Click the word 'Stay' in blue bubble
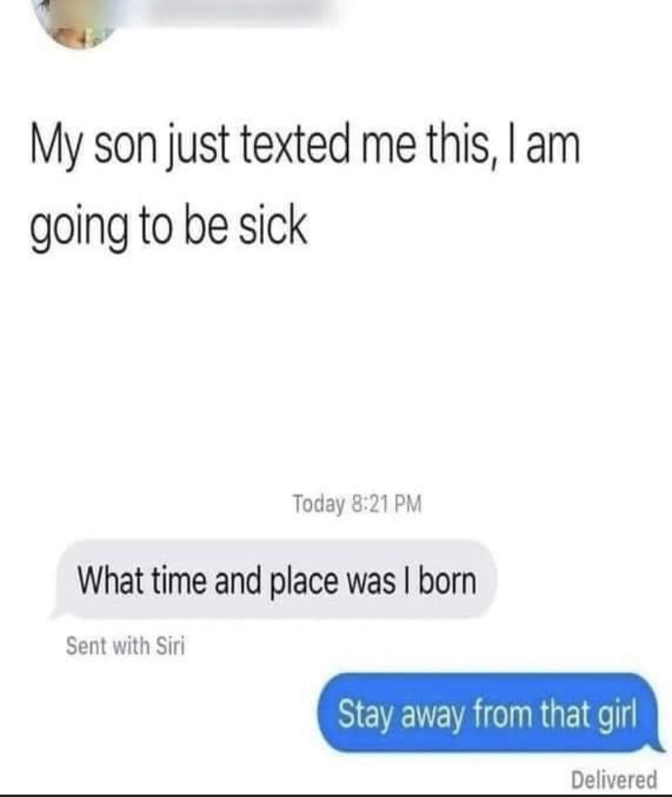This screenshot has height=797, width=672. [x=365, y=715]
